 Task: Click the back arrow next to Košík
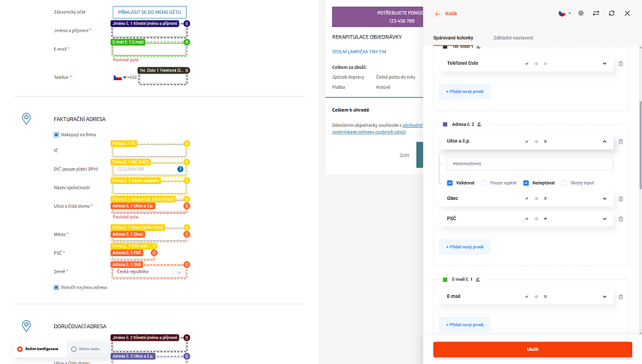(x=437, y=13)
